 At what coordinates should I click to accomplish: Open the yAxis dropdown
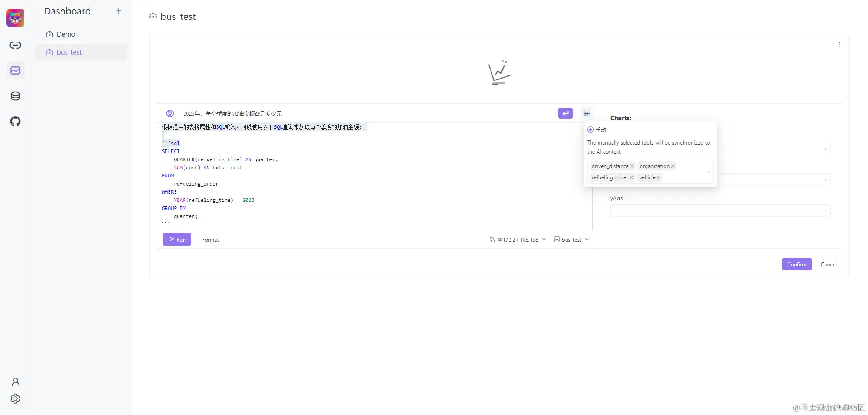coord(720,210)
